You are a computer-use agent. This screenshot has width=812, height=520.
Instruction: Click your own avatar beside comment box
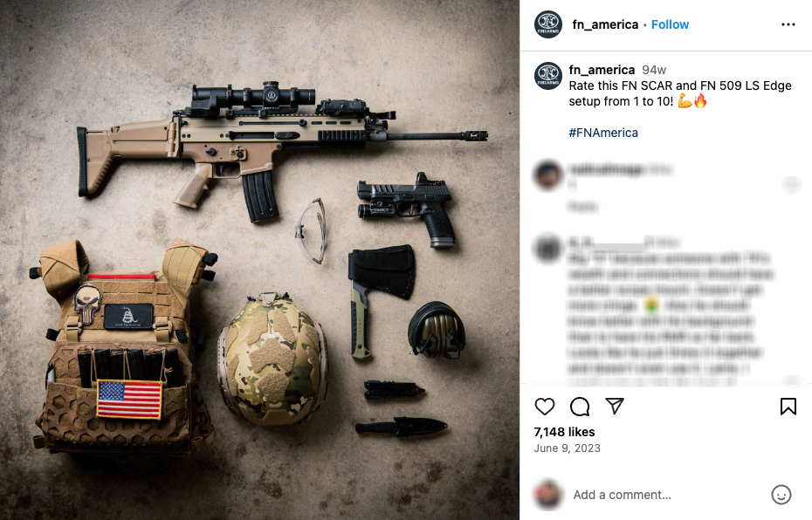pyautogui.click(x=548, y=495)
